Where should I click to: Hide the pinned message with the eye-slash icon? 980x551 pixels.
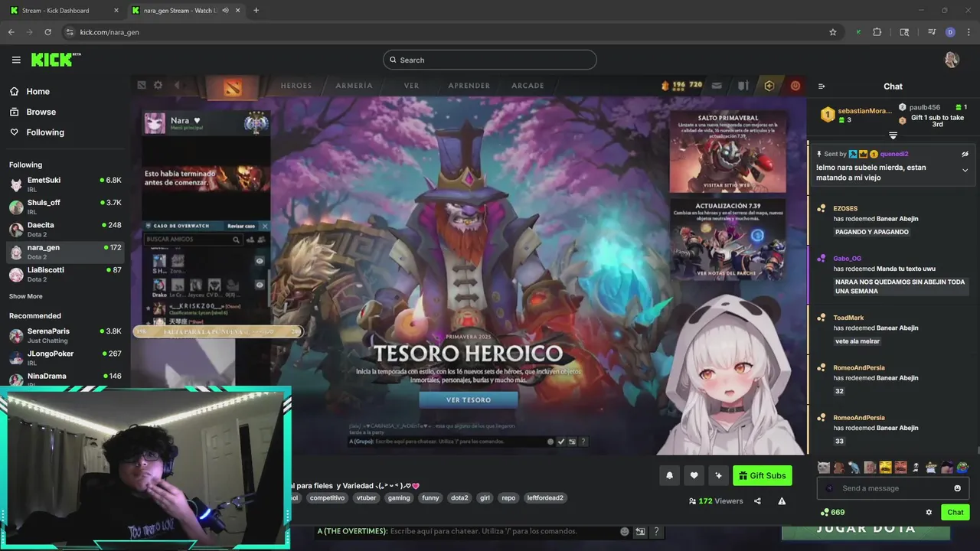pos(965,154)
